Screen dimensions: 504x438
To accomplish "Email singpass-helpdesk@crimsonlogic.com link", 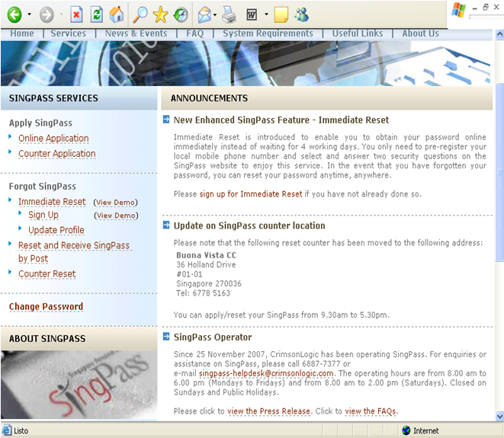I will pyautogui.click(x=266, y=373).
